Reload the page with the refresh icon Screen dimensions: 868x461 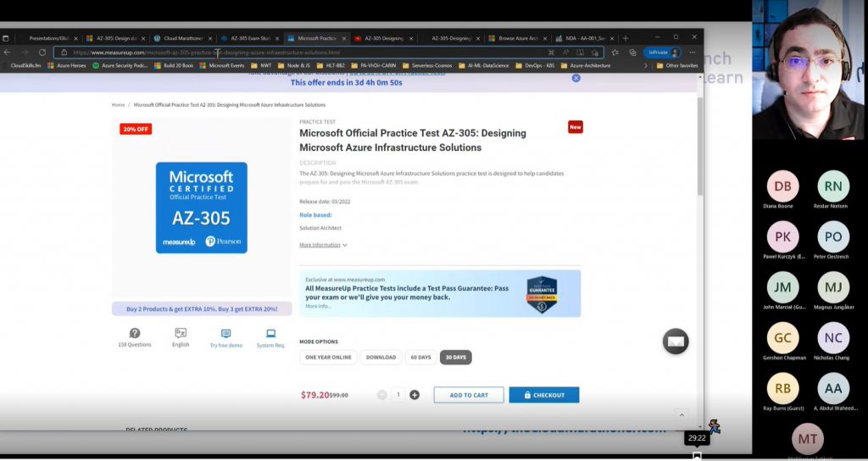pos(42,53)
